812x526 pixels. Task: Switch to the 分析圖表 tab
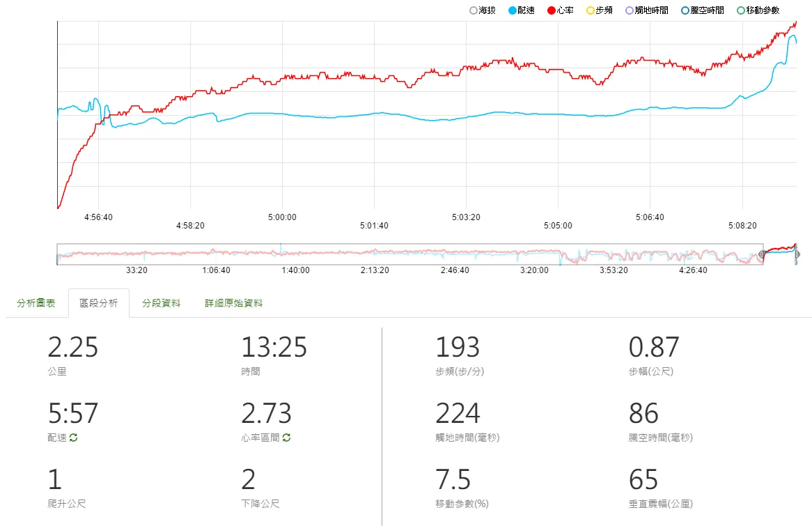(36, 303)
